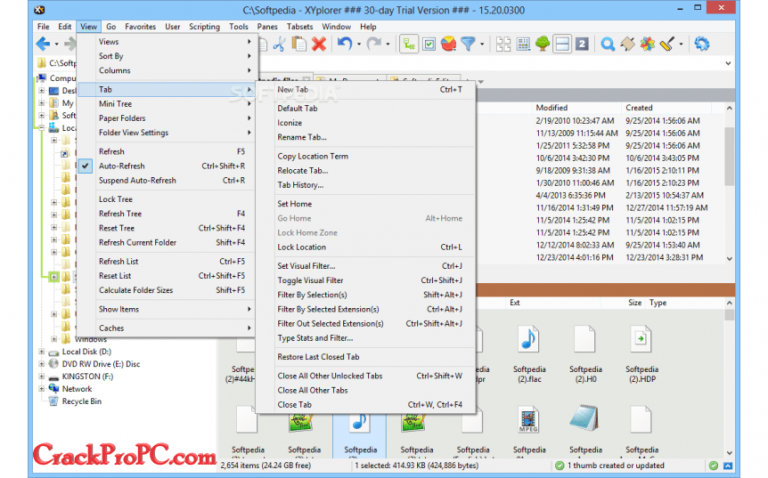Image resolution: width=768 pixels, height=478 pixels.
Task: Click the yellow brush cleanup icon
Action: click(667, 44)
